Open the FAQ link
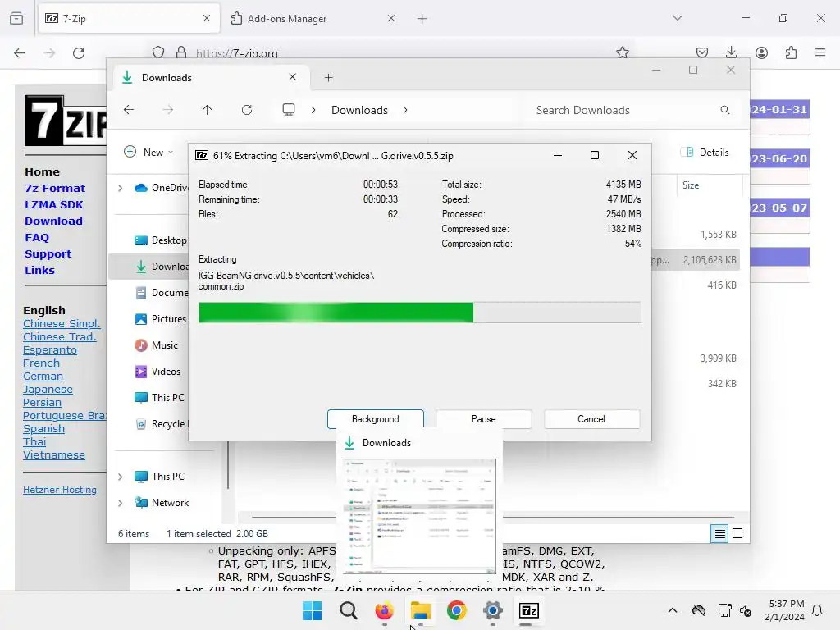The height and width of the screenshot is (630, 840). click(37, 237)
